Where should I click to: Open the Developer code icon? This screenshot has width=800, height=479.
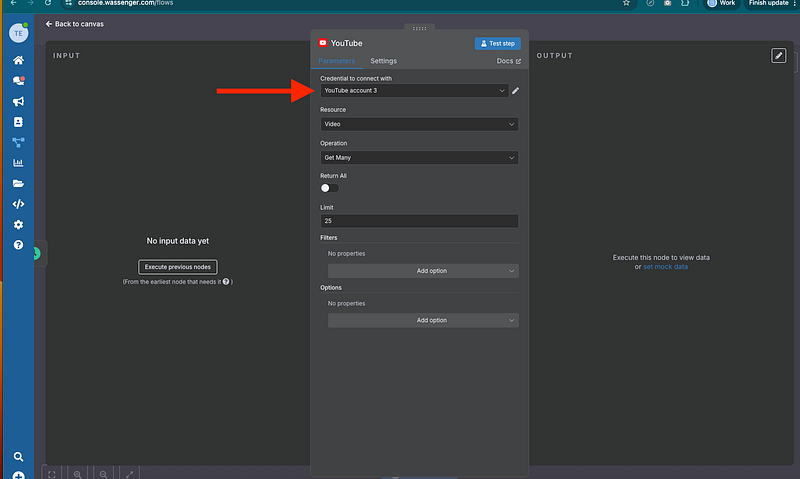(x=18, y=204)
